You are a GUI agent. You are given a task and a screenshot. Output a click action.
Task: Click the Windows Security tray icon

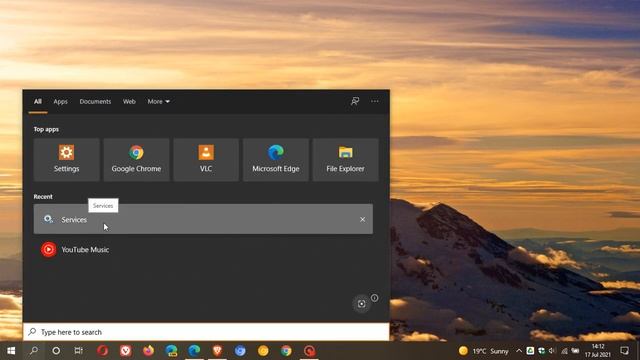(541, 351)
